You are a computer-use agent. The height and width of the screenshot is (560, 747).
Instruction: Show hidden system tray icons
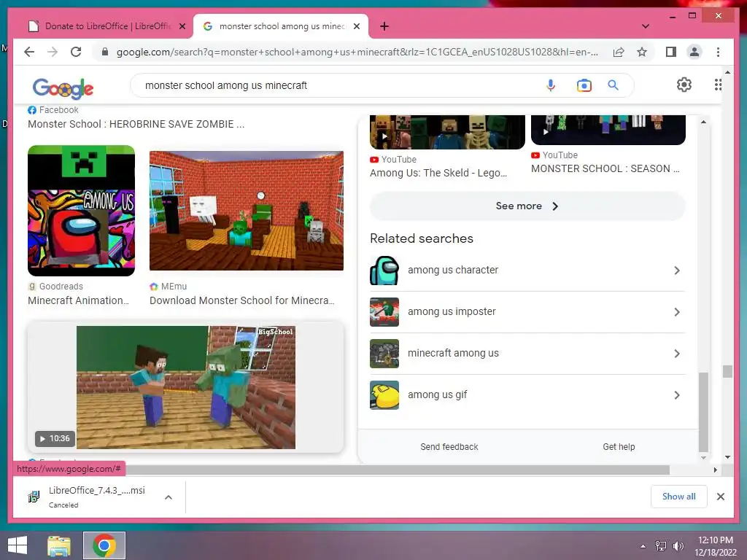643,545
